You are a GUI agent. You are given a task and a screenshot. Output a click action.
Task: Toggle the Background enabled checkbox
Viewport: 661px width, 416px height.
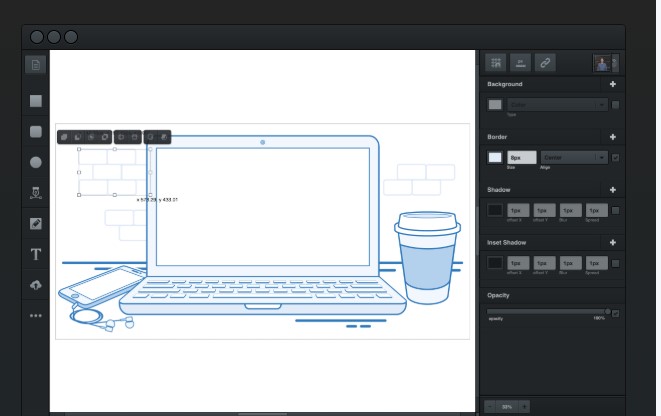tap(615, 105)
